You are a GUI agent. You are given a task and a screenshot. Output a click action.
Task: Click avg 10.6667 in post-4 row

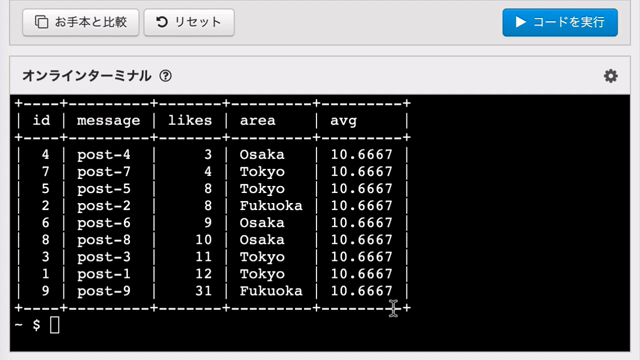[x=361, y=155]
